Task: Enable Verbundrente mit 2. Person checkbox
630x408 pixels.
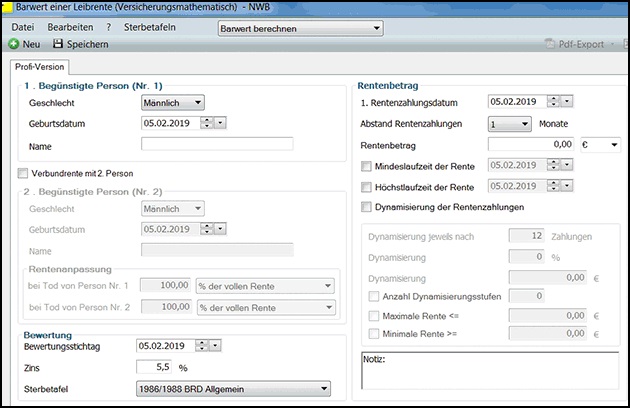Action: tap(24, 174)
